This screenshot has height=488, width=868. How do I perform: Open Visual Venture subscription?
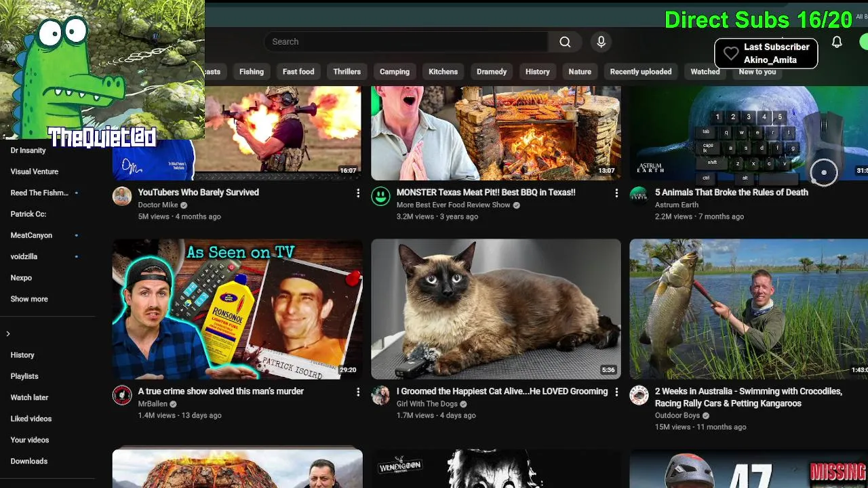(x=35, y=171)
